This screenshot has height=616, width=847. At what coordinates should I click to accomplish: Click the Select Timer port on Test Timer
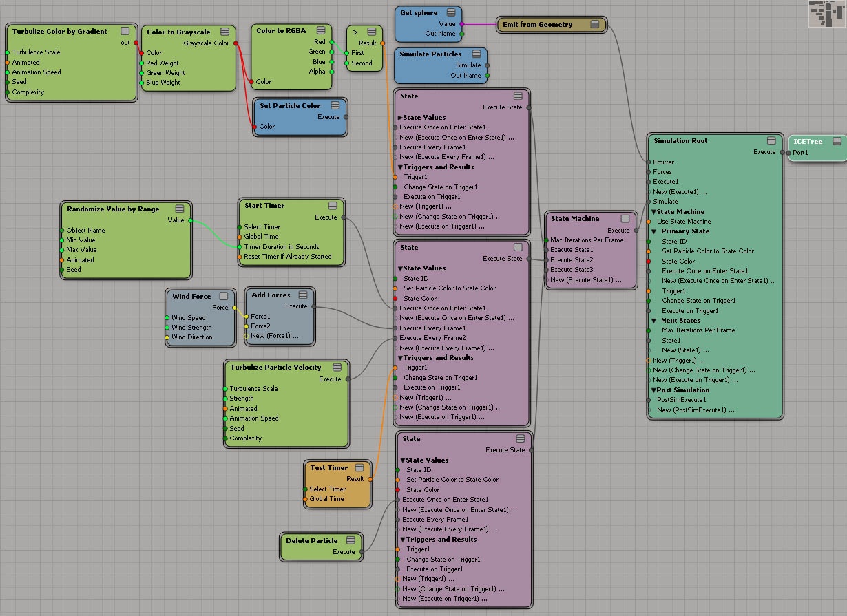[305, 489]
